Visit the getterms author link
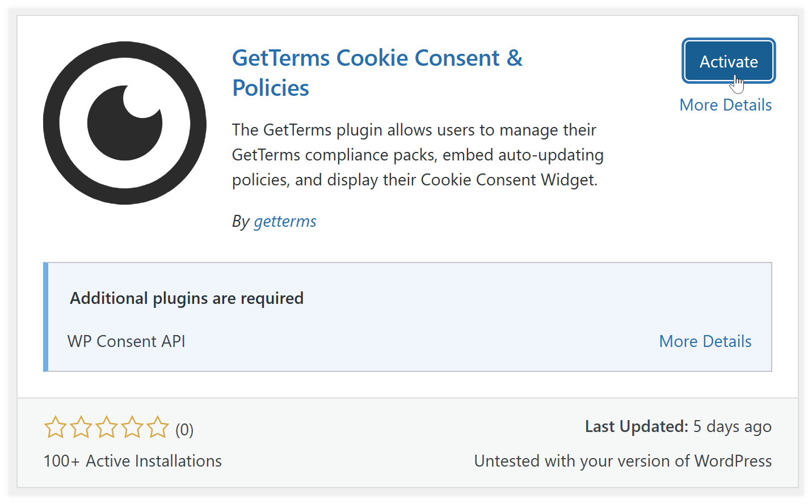The image size is (812, 504). point(285,221)
